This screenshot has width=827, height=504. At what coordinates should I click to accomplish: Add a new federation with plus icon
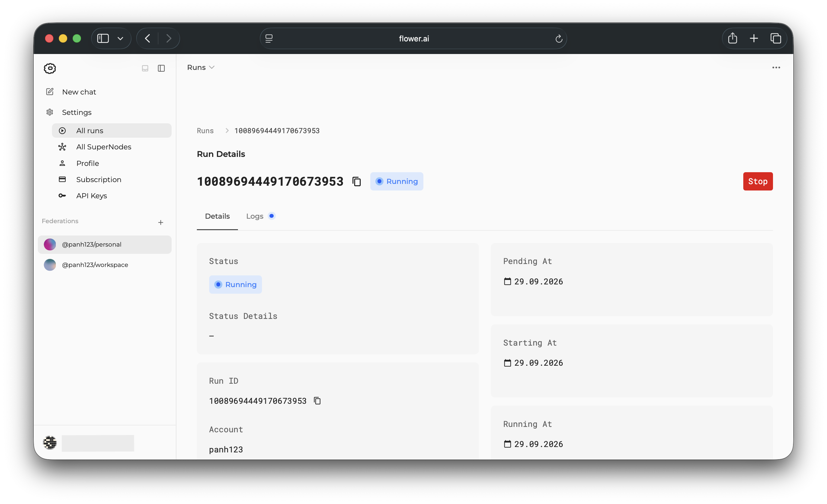coord(161,222)
